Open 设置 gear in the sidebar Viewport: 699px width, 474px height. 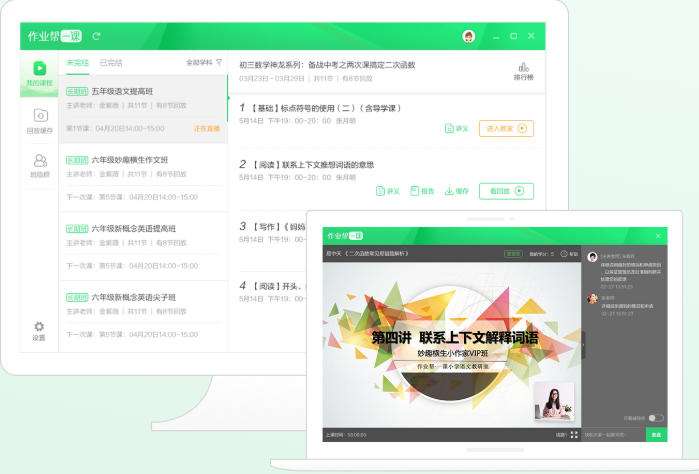[39, 331]
